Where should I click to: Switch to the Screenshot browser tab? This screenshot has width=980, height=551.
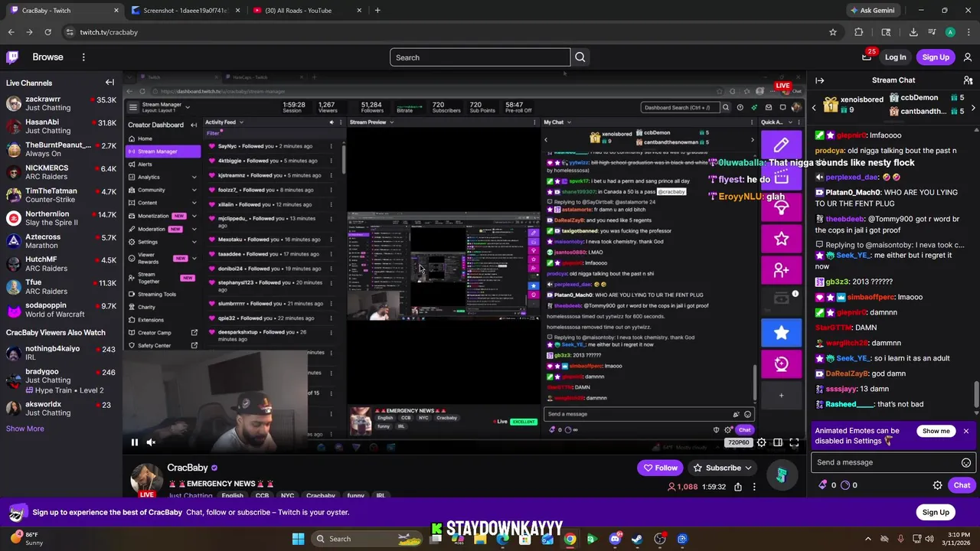[184, 11]
